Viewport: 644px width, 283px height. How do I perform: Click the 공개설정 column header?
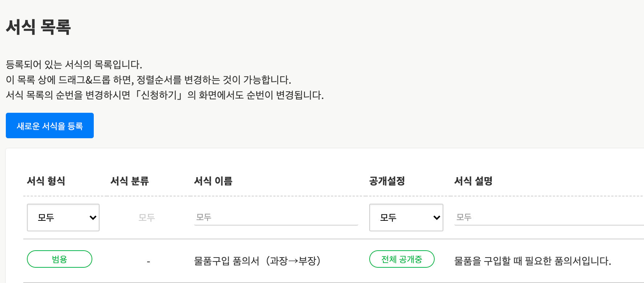pos(387,181)
